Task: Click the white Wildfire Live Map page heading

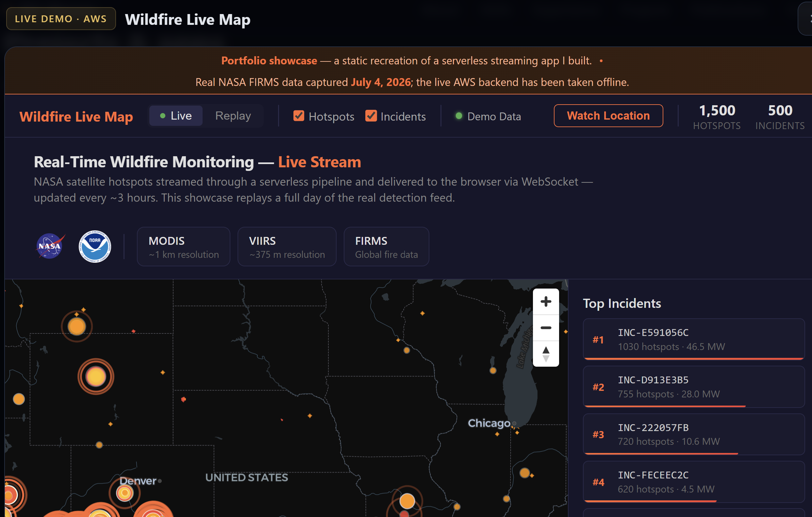Action: (188, 20)
